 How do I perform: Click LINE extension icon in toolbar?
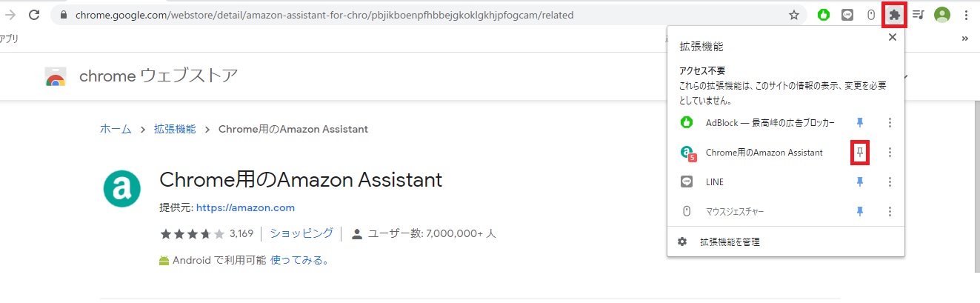click(847, 14)
